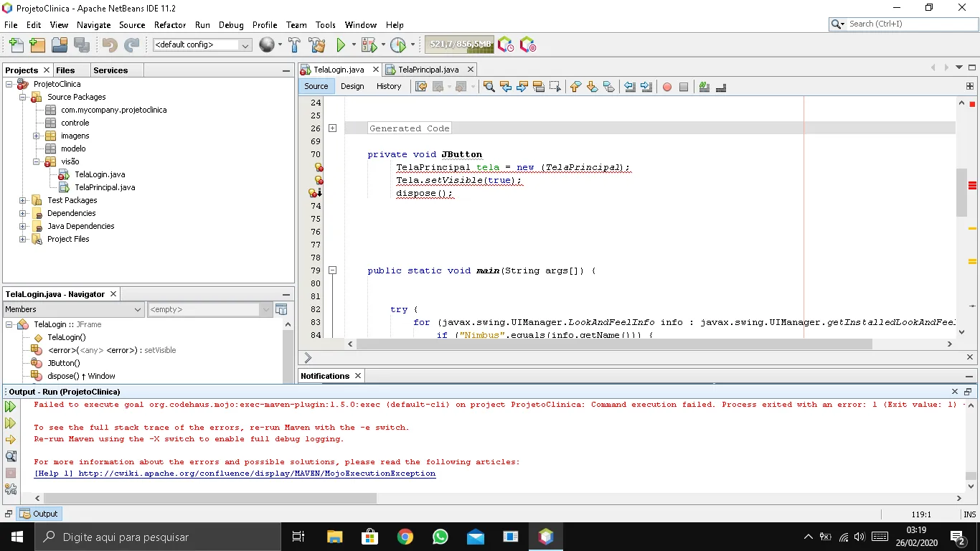The image size is (980, 551).
Task: Click Clean and Build broom icon
Action: point(316,45)
